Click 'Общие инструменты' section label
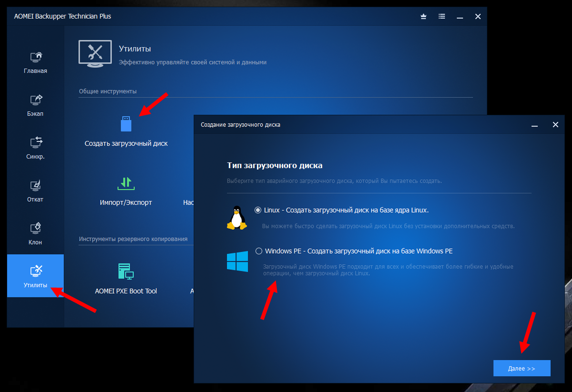 pyautogui.click(x=108, y=91)
